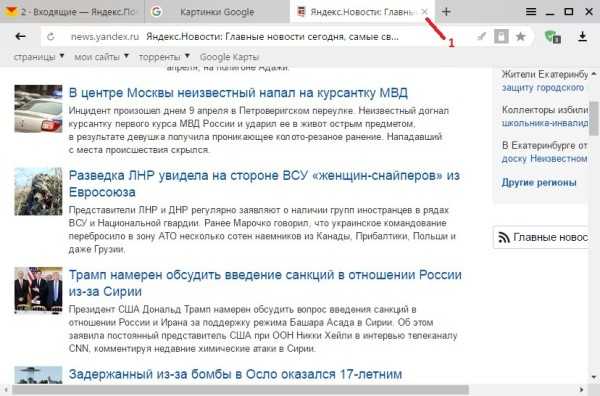Open the Google Карты bookmark
This screenshot has width=600, height=396.
tap(230, 57)
